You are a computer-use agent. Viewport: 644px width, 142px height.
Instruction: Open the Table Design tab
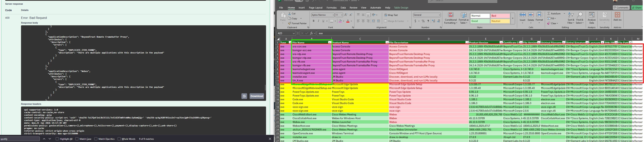pos(401,8)
